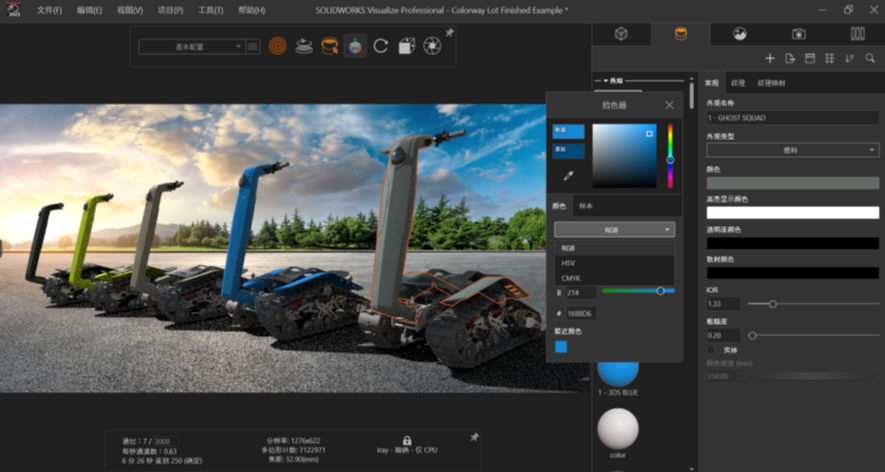
Task: Switch to the 纹理映射 tab
Action: (771, 83)
